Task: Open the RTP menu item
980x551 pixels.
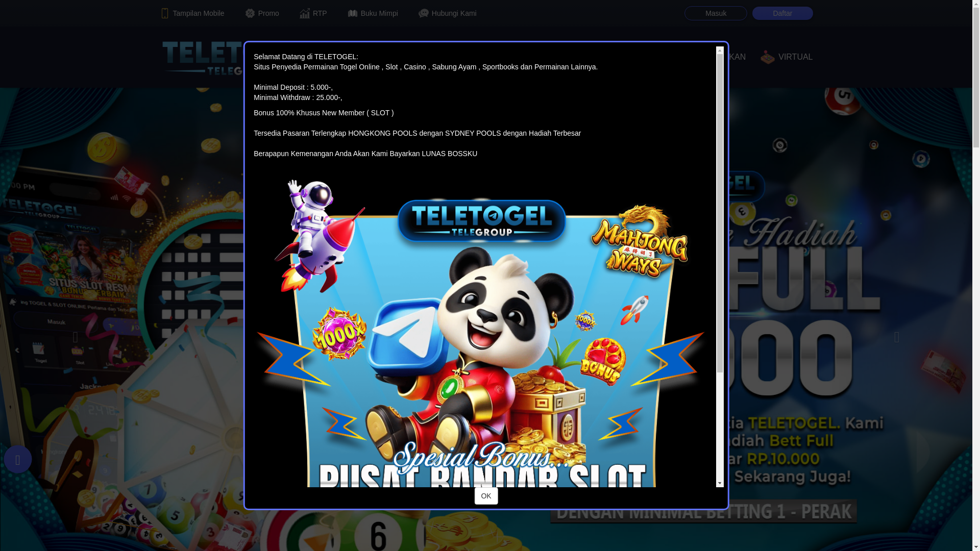Action: pos(313,13)
